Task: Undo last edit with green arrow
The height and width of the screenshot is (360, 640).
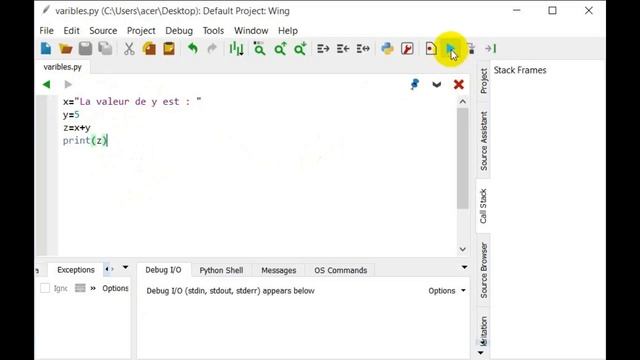Action: tap(193, 49)
